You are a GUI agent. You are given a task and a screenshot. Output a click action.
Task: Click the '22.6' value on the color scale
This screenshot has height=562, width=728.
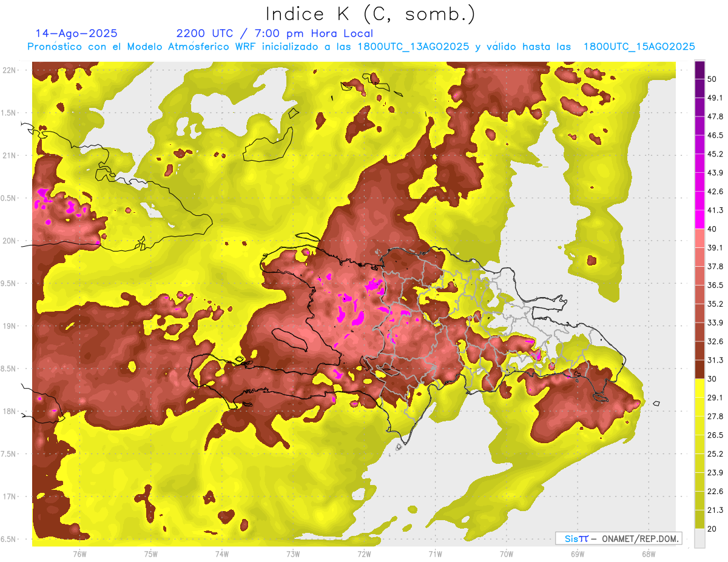point(716,492)
